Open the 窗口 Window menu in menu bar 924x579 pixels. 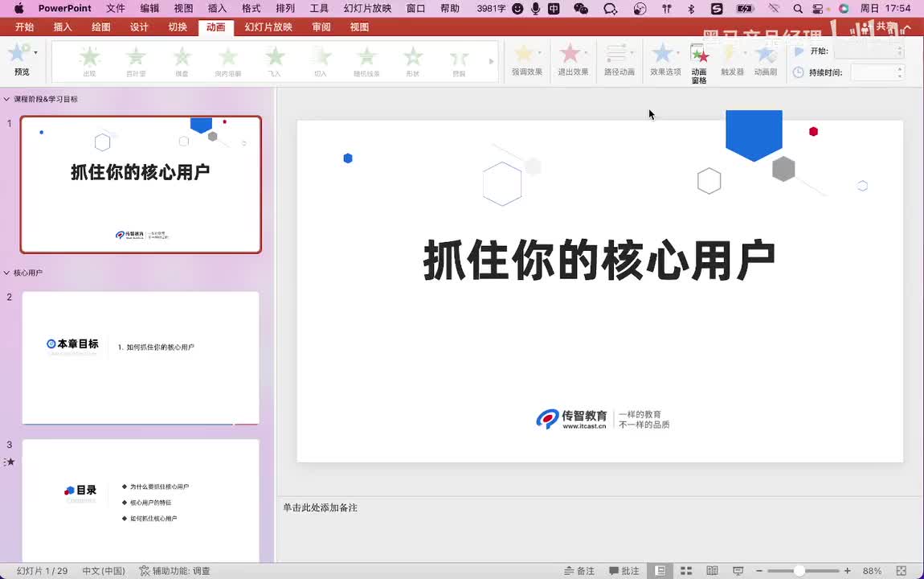pos(416,8)
